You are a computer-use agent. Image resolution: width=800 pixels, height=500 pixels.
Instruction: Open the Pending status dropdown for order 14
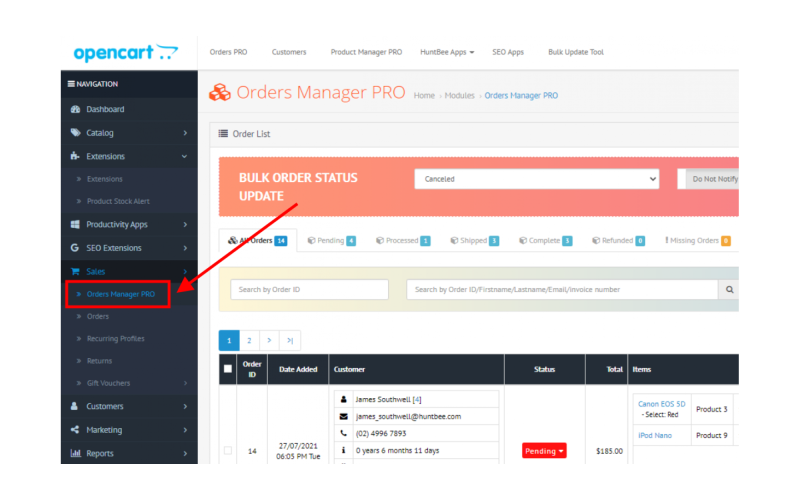pyautogui.click(x=544, y=451)
